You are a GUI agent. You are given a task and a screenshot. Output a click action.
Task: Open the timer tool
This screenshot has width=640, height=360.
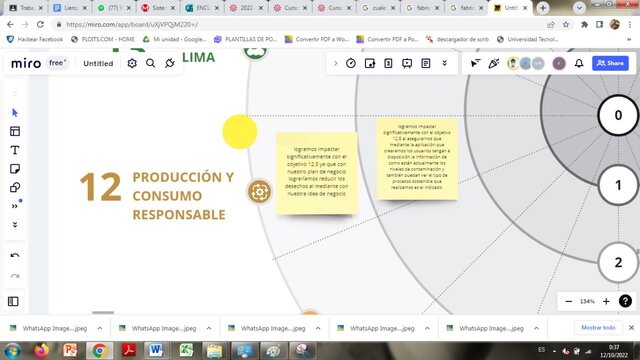click(x=351, y=63)
